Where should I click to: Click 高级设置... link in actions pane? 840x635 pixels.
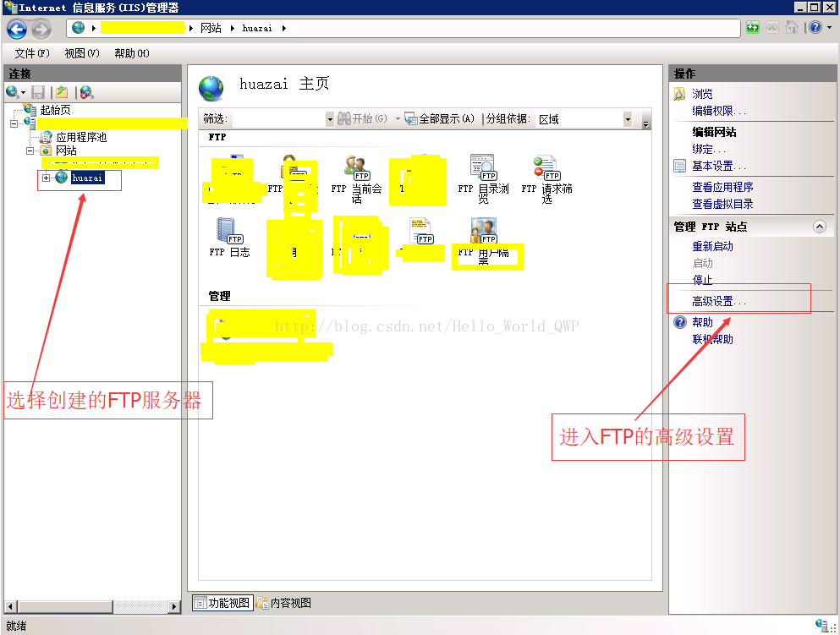coord(719,301)
